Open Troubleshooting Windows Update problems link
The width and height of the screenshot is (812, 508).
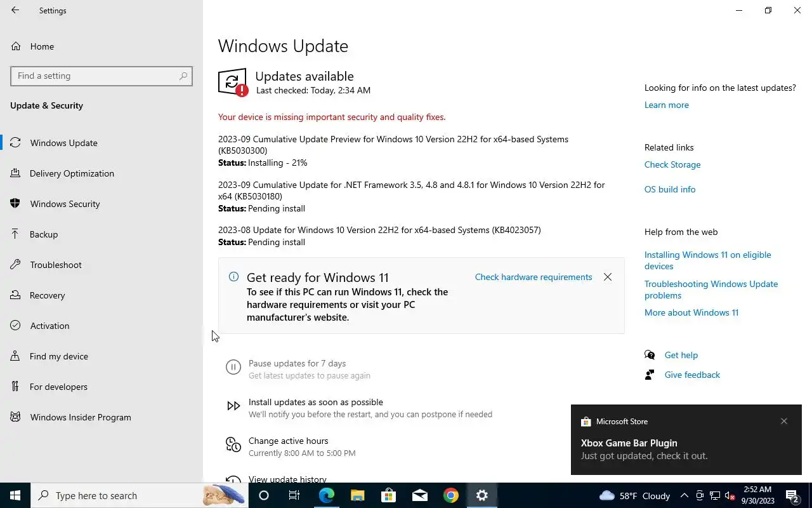(x=711, y=290)
